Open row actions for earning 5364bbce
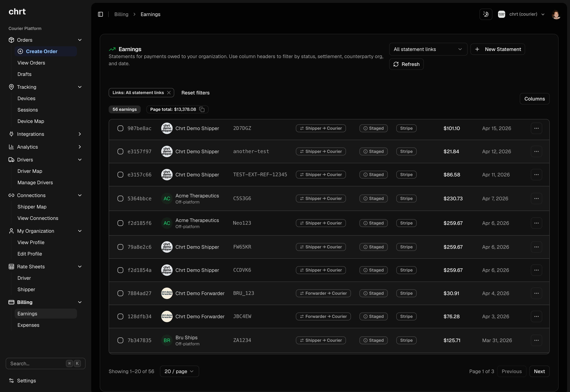The height and width of the screenshot is (392, 570). [536, 198]
